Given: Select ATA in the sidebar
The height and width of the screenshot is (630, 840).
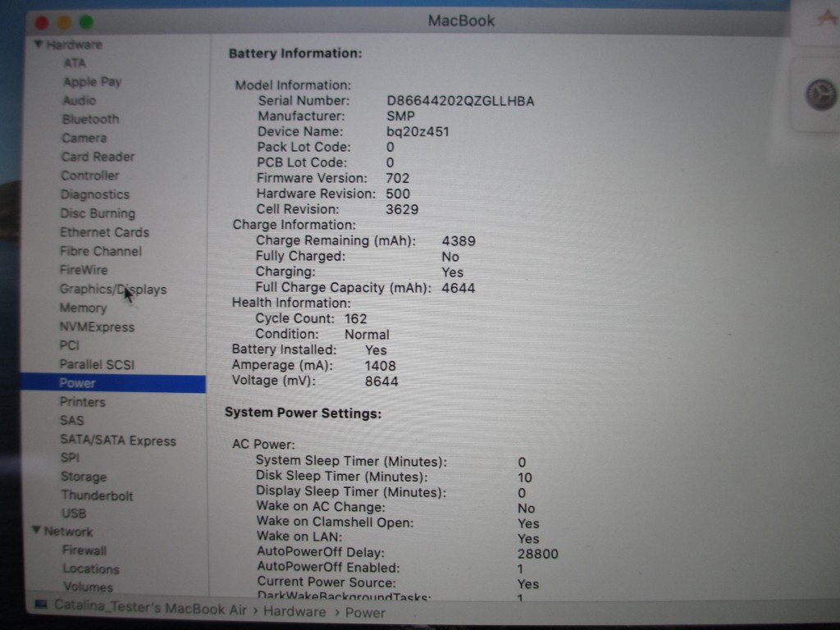Looking at the screenshot, I should click(x=75, y=63).
